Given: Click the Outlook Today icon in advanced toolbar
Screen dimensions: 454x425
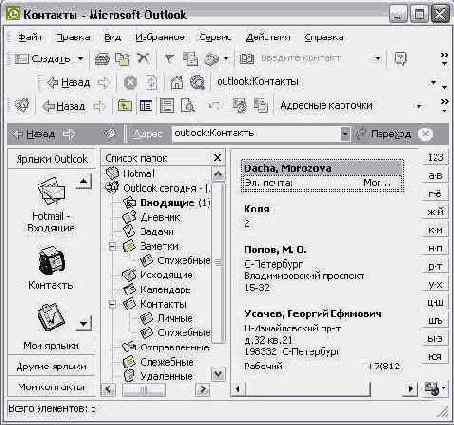Looking at the screenshot, I should (x=22, y=105).
